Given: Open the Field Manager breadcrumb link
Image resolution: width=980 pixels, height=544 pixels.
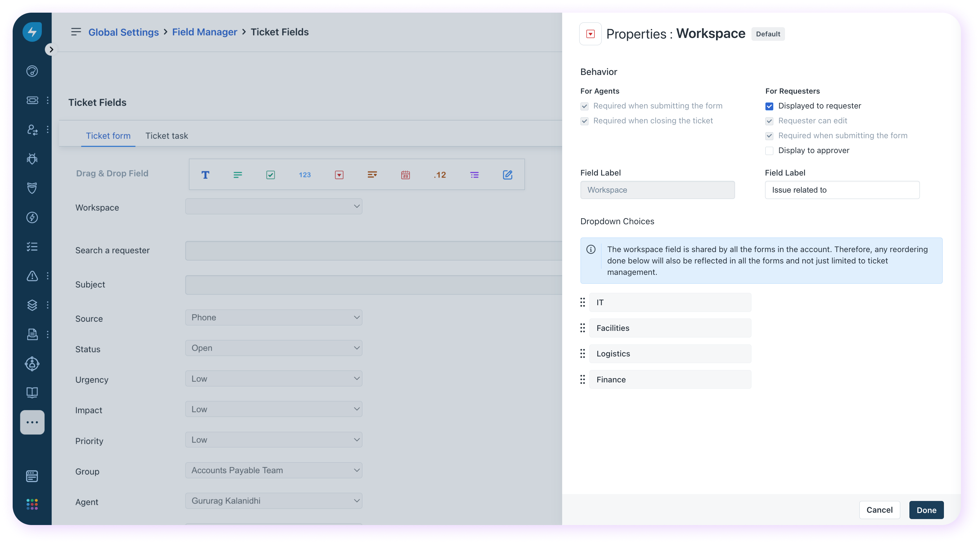Looking at the screenshot, I should [204, 32].
